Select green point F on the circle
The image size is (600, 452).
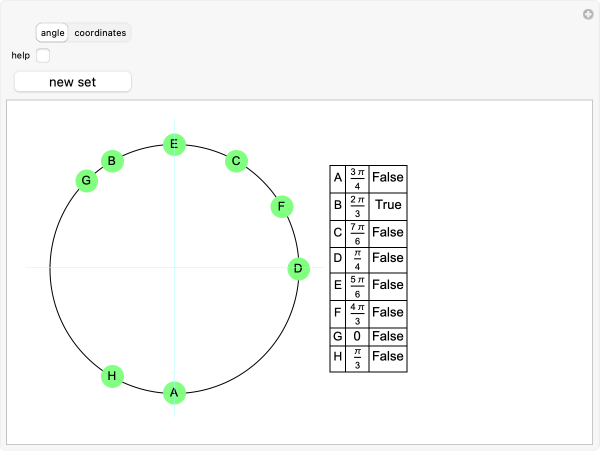pos(282,207)
